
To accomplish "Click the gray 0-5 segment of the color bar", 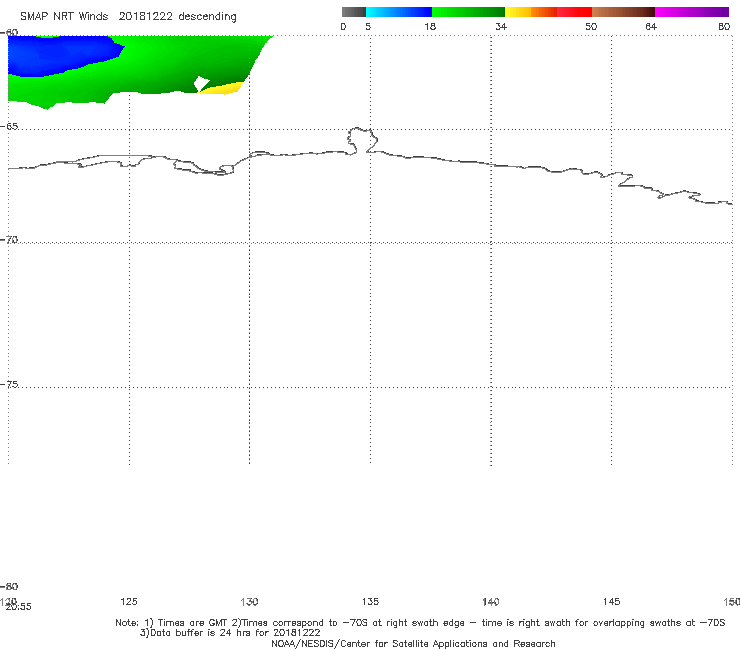I will 353,12.
